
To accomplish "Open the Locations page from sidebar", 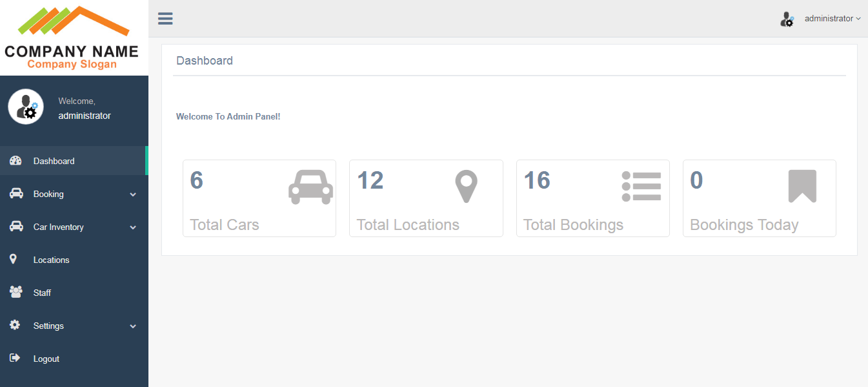I will (x=52, y=259).
